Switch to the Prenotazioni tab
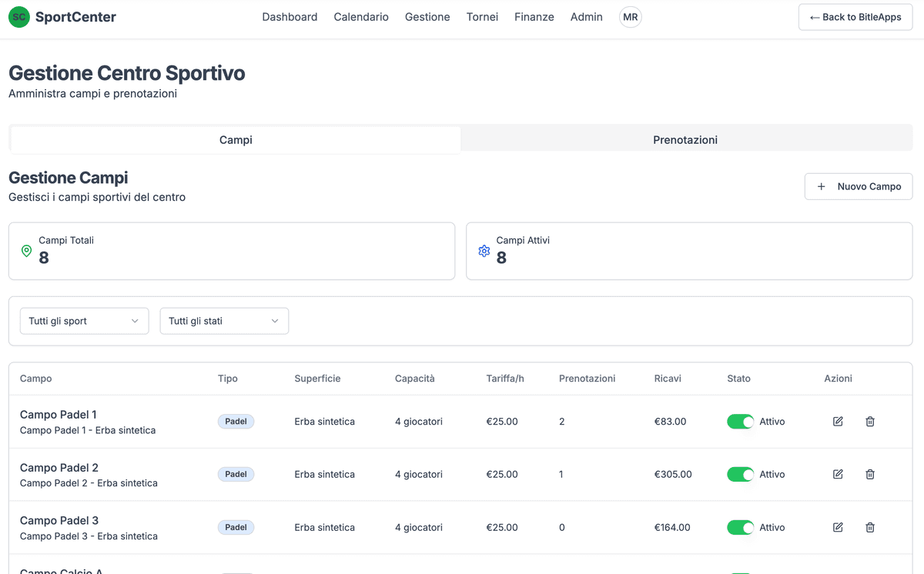Image resolution: width=924 pixels, height=574 pixels. click(685, 140)
